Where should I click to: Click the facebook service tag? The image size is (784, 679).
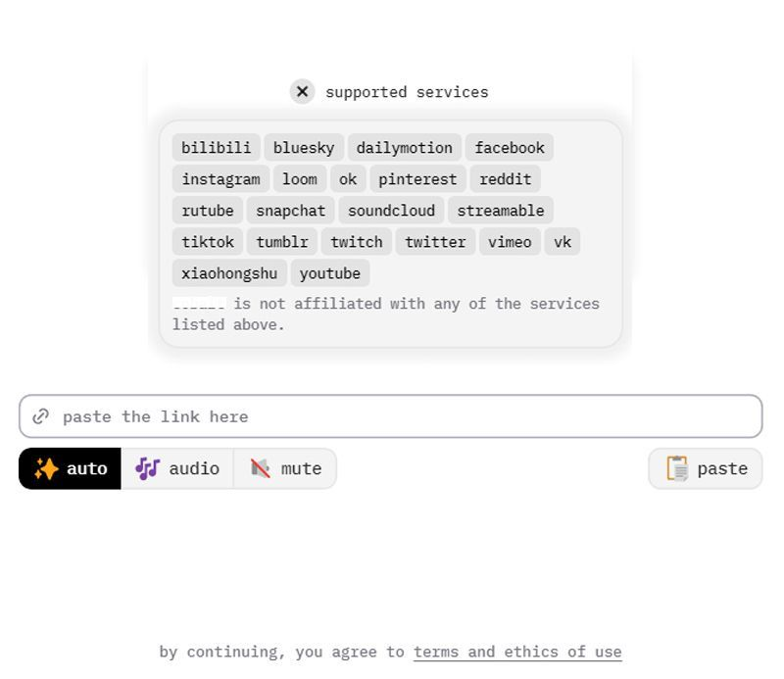coord(510,148)
